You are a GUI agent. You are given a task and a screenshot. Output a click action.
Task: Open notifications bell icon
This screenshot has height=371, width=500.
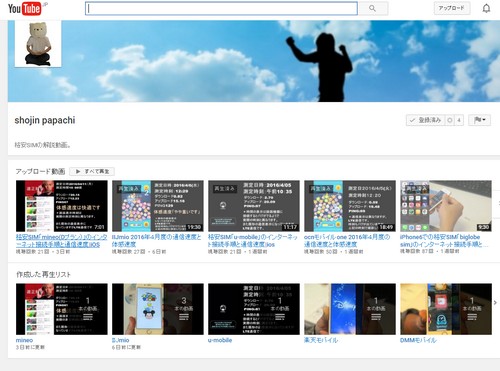[486, 8]
